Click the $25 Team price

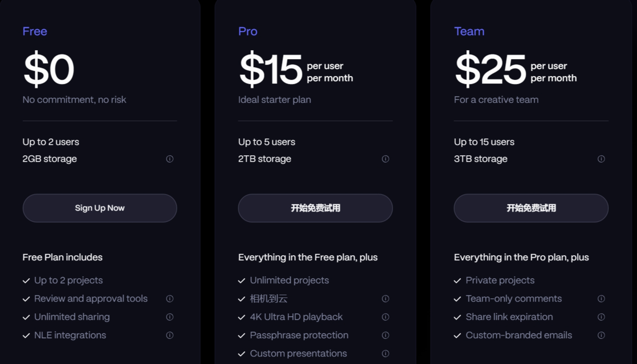pyautogui.click(x=491, y=70)
